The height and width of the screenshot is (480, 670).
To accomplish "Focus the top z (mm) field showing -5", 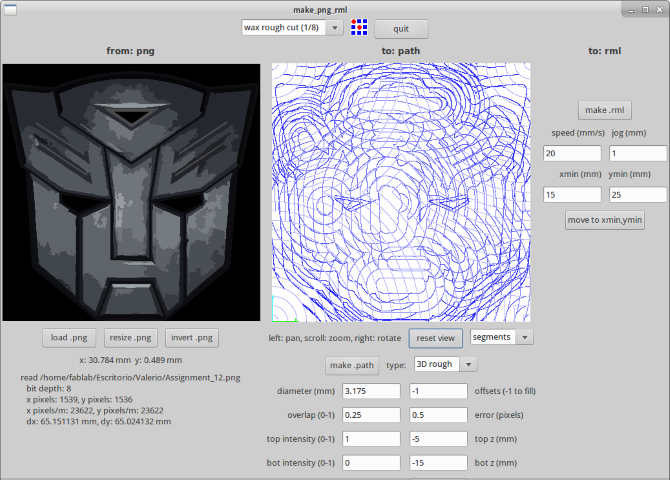I will pos(438,439).
